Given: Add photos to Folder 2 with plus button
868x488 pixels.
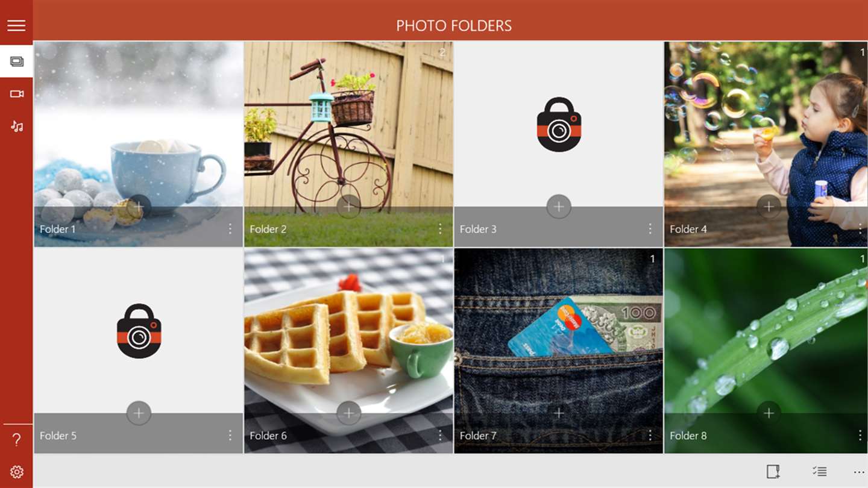Looking at the screenshot, I should coord(348,207).
